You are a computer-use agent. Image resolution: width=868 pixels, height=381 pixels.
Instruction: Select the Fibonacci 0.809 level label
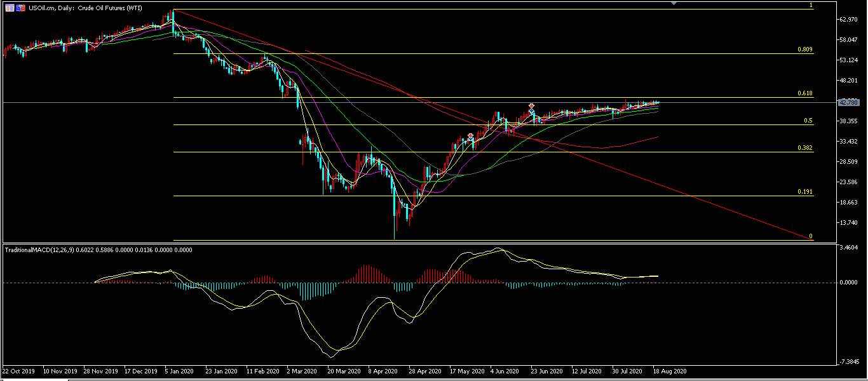point(805,50)
